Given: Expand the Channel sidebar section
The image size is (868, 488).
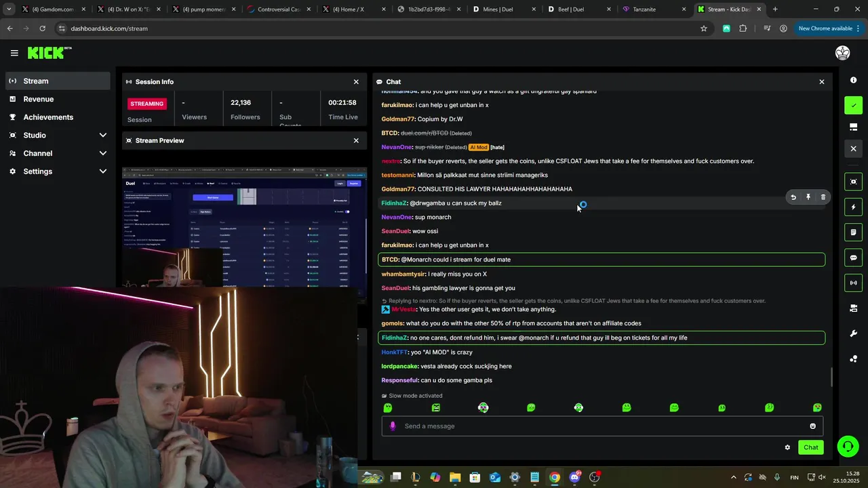Looking at the screenshot, I should [102, 153].
